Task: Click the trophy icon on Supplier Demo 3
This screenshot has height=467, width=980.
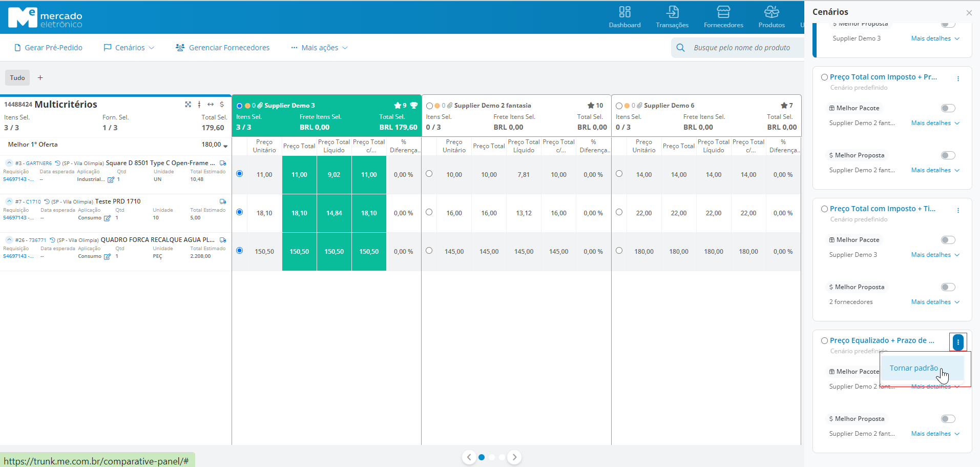Action: [x=414, y=105]
